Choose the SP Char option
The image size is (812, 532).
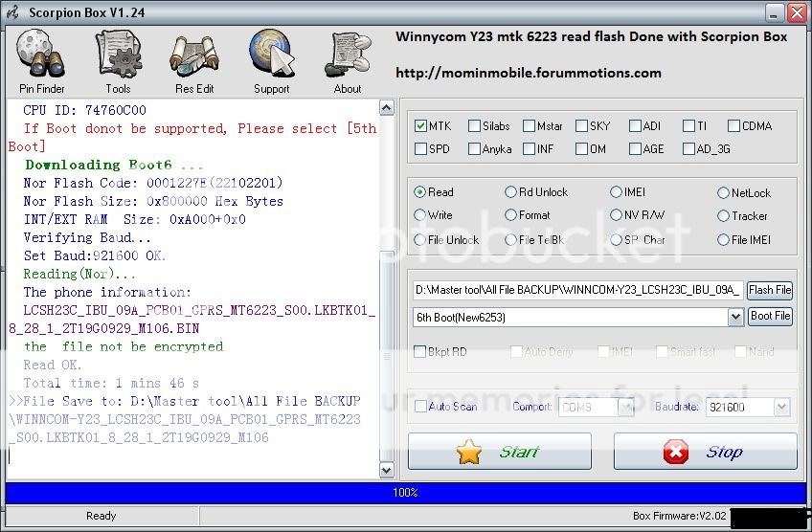coord(616,239)
